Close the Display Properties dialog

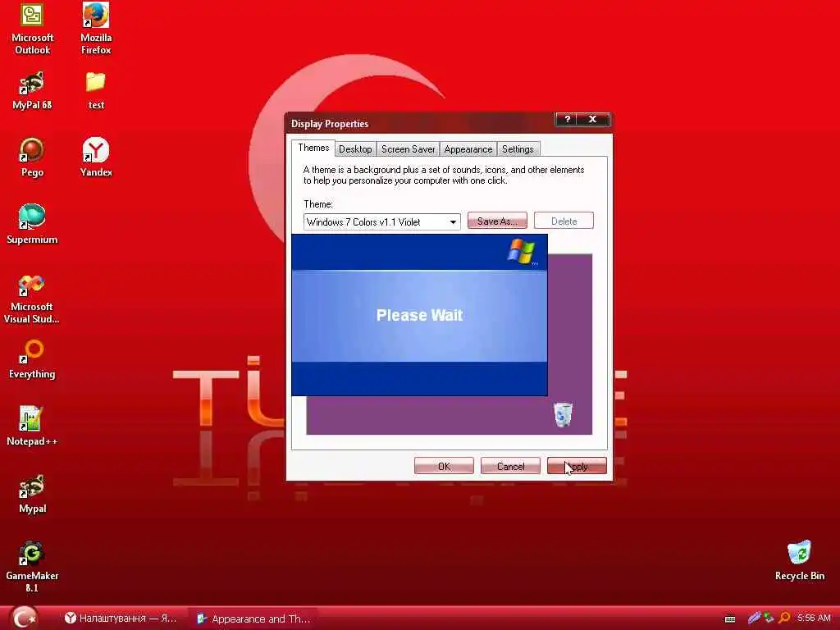click(592, 119)
